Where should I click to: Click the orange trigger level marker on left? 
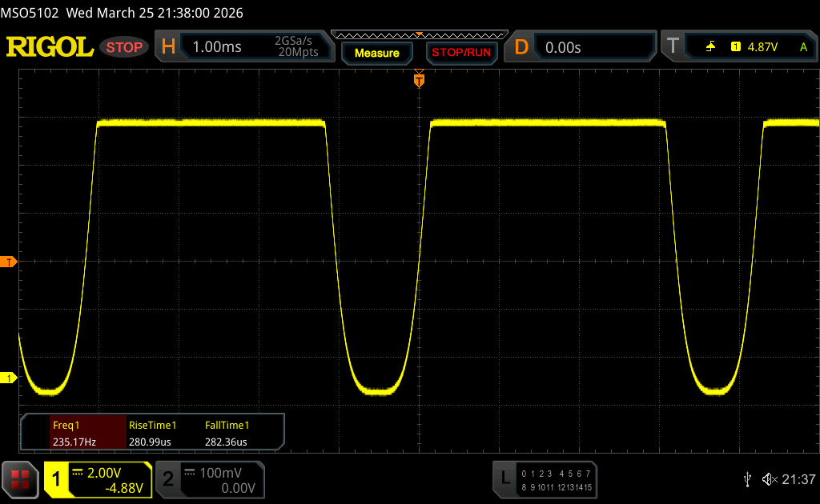pos(9,262)
